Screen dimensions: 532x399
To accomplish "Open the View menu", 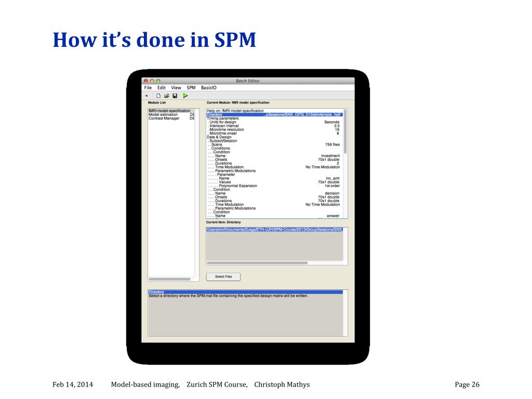I will (176, 87).
